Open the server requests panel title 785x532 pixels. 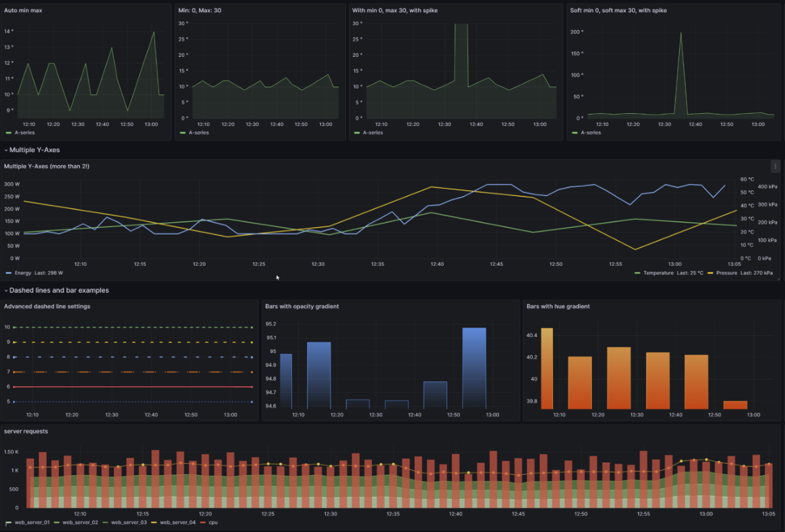click(x=26, y=431)
